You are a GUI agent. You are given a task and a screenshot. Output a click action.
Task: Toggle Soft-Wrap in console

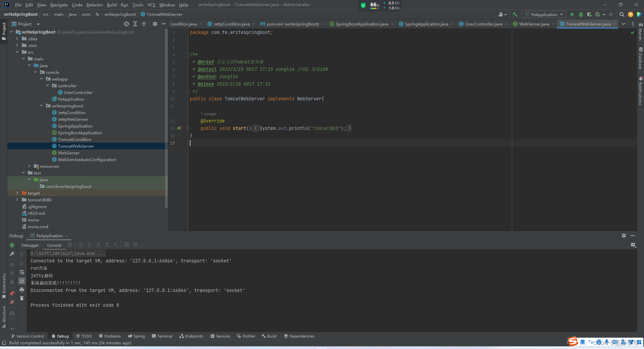point(22,272)
